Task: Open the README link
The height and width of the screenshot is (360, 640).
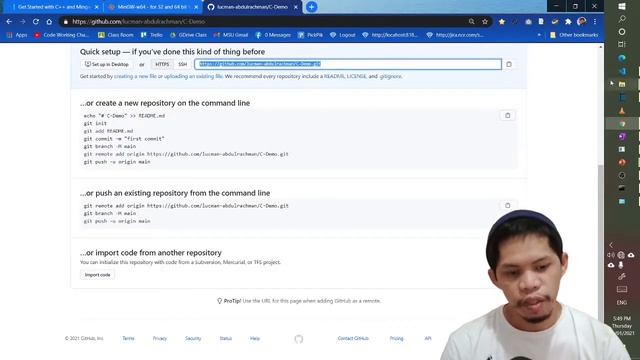Action: click(334, 76)
